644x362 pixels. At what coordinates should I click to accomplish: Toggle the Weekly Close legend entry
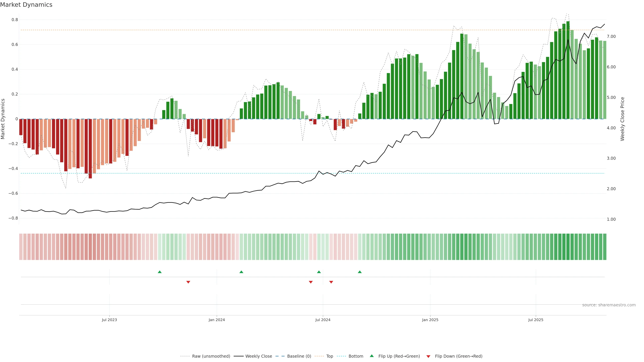(258, 356)
